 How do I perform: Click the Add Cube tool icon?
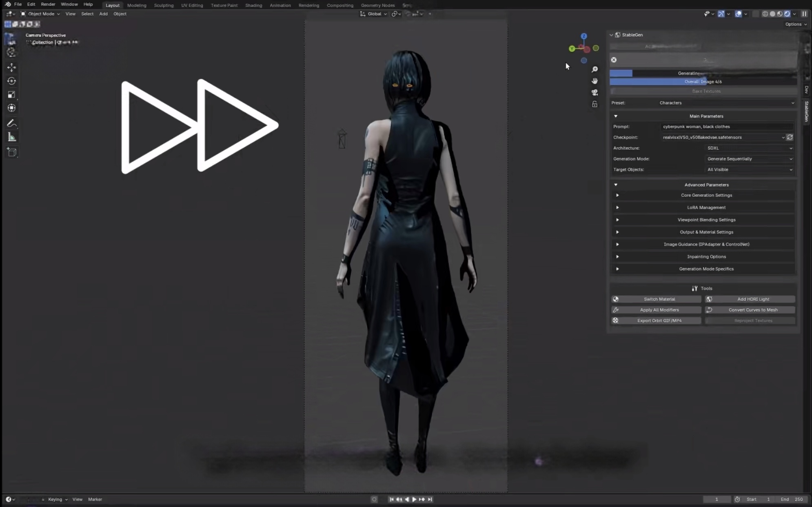(x=11, y=152)
